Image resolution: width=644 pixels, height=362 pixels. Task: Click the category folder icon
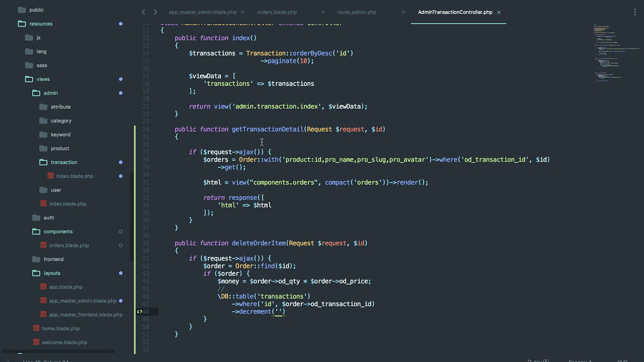tap(43, 121)
